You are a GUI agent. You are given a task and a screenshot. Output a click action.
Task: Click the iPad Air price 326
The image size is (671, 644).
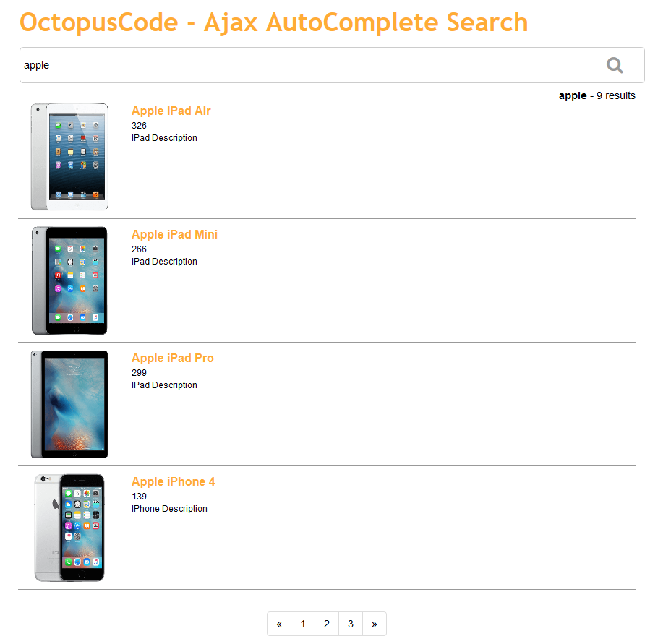139,126
